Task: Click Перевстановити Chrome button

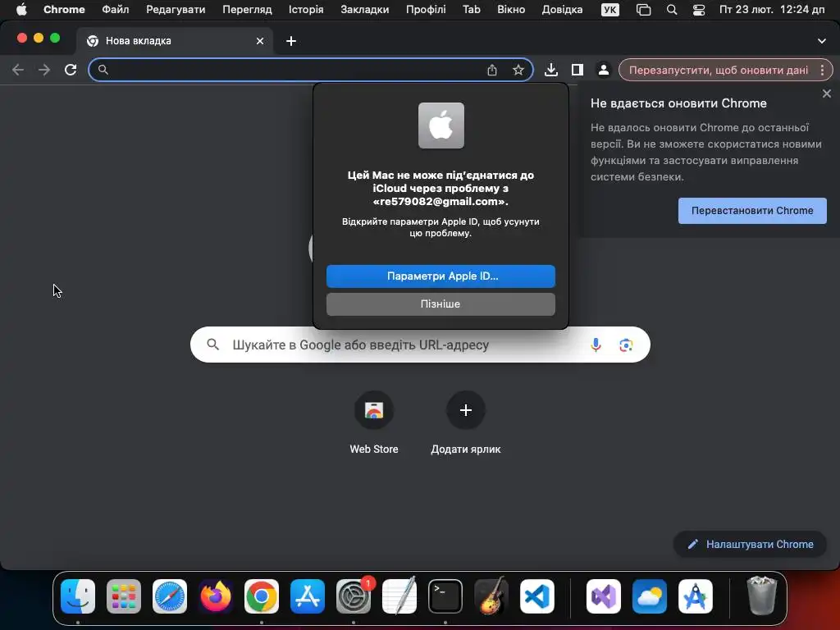Action: pyautogui.click(x=752, y=211)
